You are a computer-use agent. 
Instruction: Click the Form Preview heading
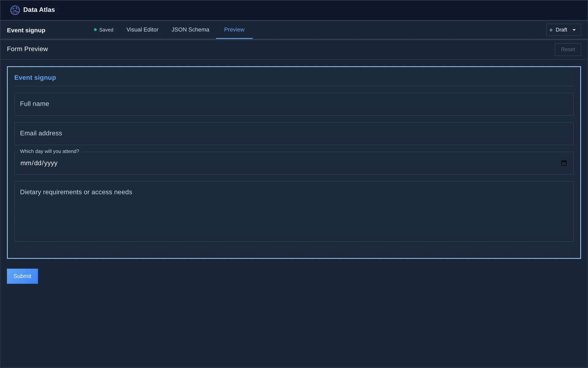click(x=27, y=49)
